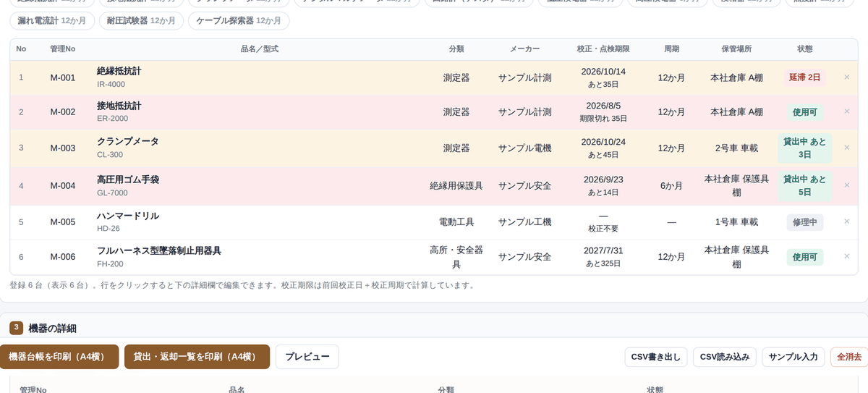Remove the 接地抵抗計 M-002 row with ×
Image resolution: width=868 pixels, height=393 pixels.
846,111
